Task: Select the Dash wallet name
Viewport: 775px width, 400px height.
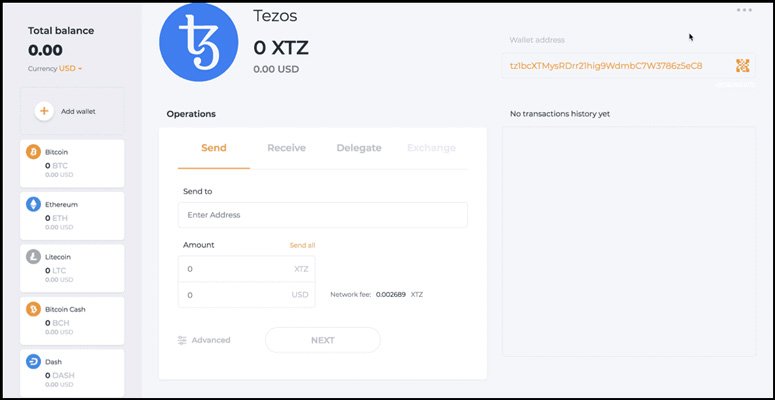Action: point(53,362)
